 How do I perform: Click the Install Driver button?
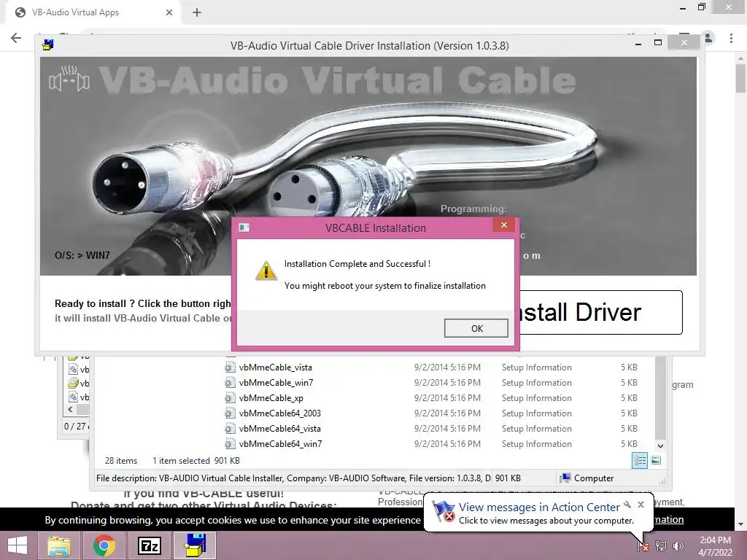pos(600,312)
